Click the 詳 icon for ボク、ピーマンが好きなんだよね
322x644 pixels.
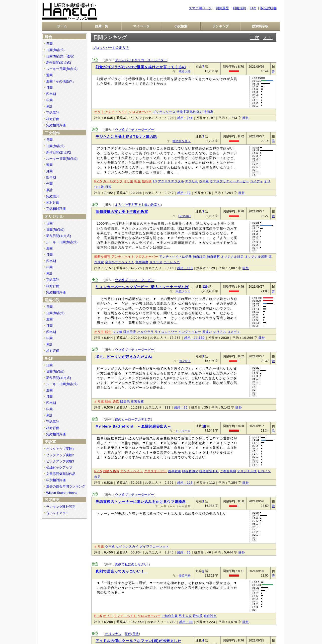click(273, 361)
